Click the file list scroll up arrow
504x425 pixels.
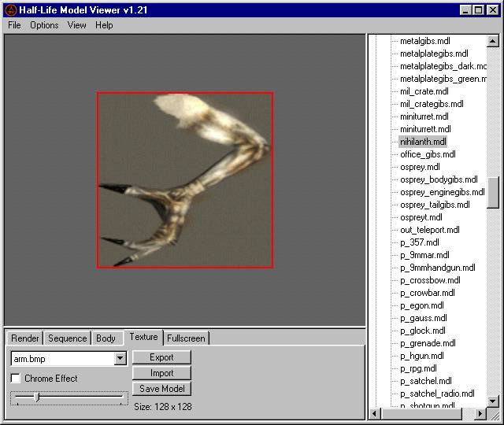(493, 41)
